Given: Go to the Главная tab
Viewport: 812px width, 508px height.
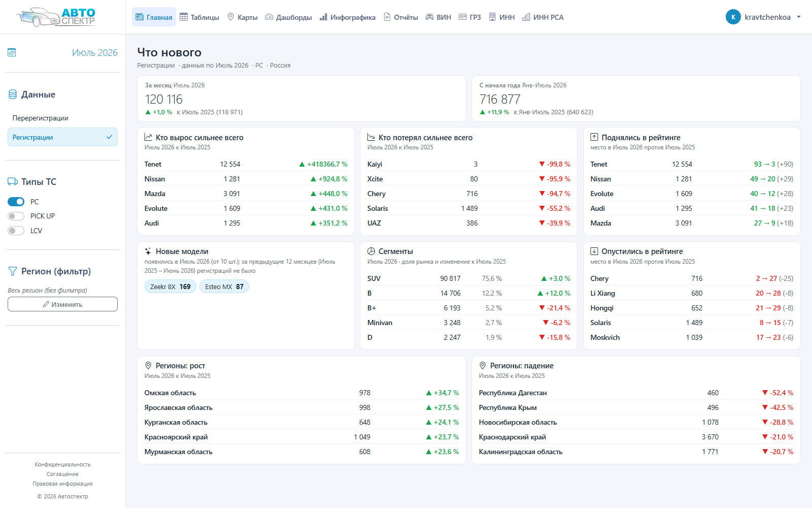Looking at the screenshot, I should (x=154, y=17).
